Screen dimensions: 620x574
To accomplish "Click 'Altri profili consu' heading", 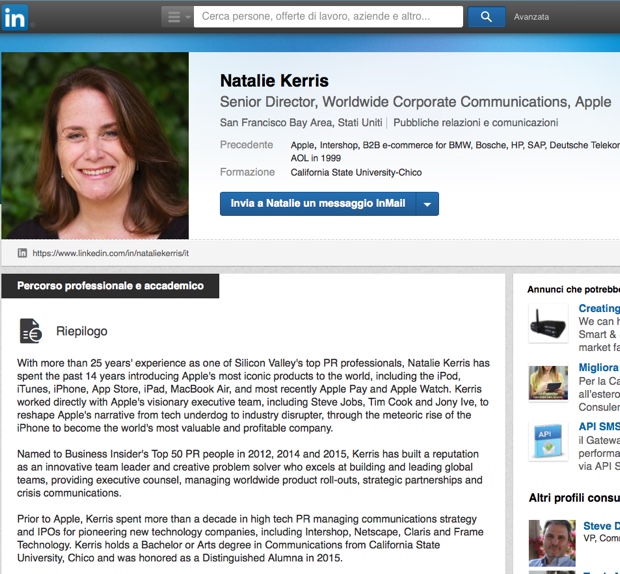I will [574, 498].
